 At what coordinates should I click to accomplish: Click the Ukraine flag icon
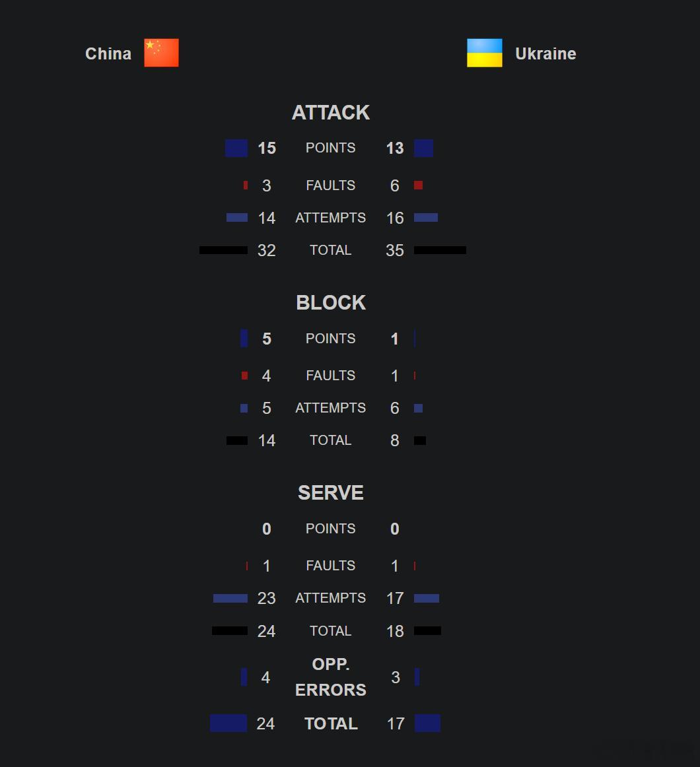[x=484, y=52]
